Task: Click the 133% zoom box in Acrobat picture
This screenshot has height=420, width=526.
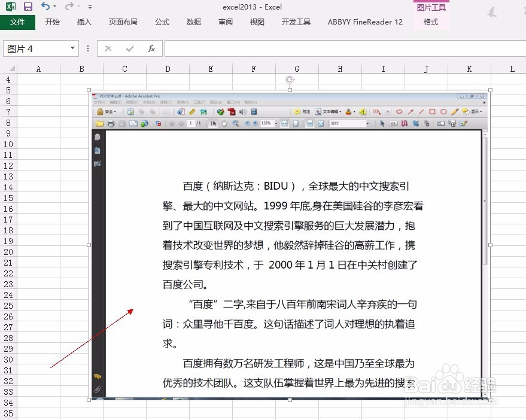Action: tap(266, 123)
